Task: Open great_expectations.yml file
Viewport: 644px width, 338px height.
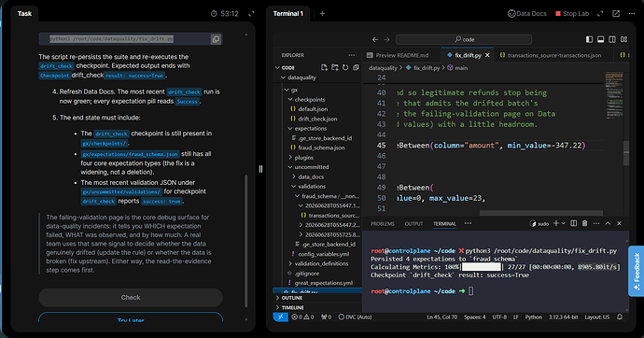Action: [320, 283]
